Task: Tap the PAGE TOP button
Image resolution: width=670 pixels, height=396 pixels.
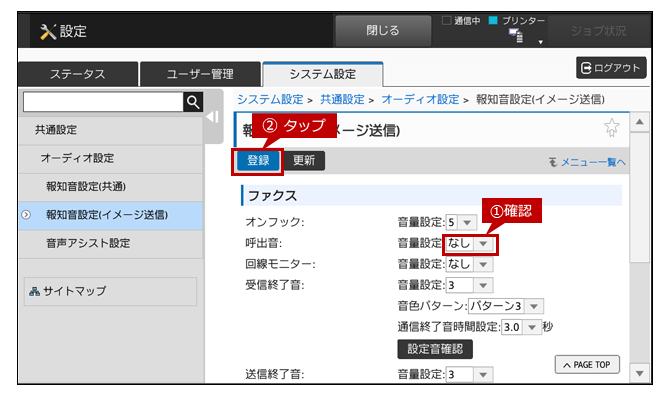Action: pos(587,365)
